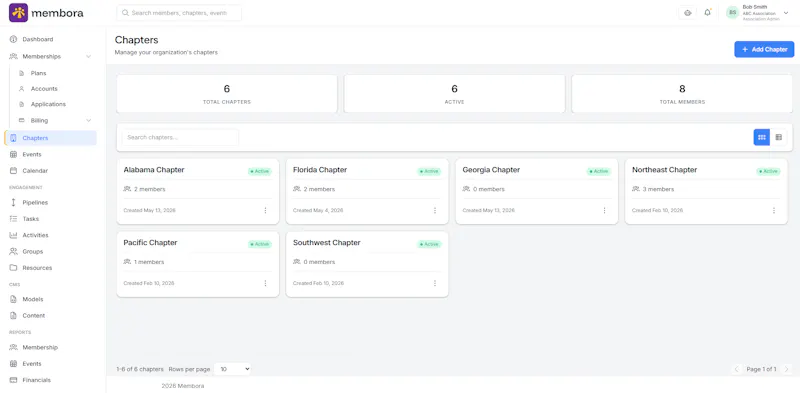Screen dimensions: 800x393
Task: Switch to grid view
Action: coord(762,137)
